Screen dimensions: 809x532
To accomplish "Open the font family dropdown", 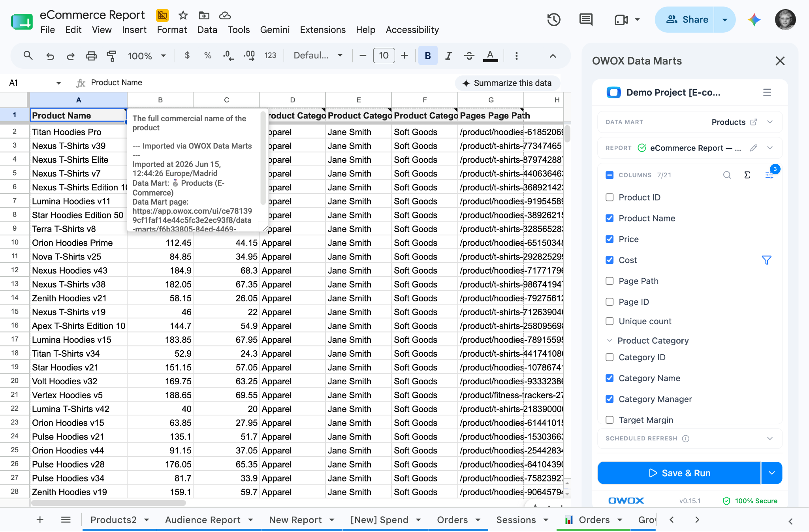I will [x=318, y=56].
